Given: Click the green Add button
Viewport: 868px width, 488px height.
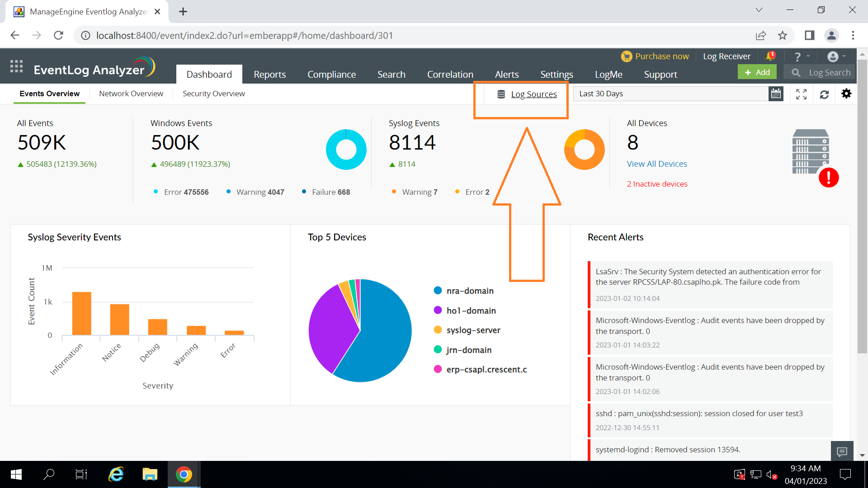Looking at the screenshot, I should click(757, 72).
